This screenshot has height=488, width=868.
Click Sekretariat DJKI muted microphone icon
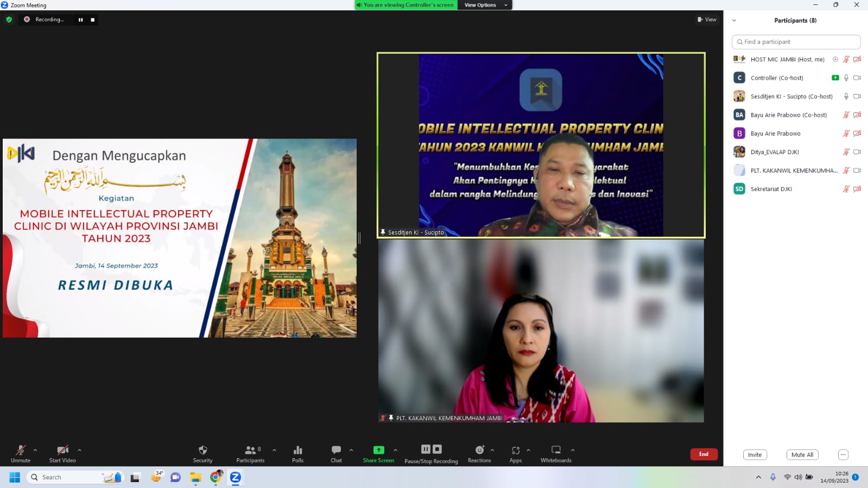pyautogui.click(x=846, y=189)
